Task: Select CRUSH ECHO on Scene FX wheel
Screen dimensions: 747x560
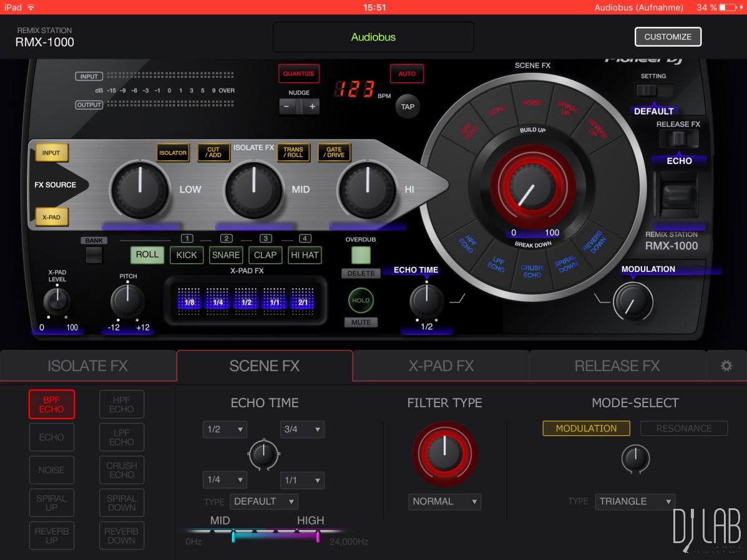Action: (x=532, y=271)
